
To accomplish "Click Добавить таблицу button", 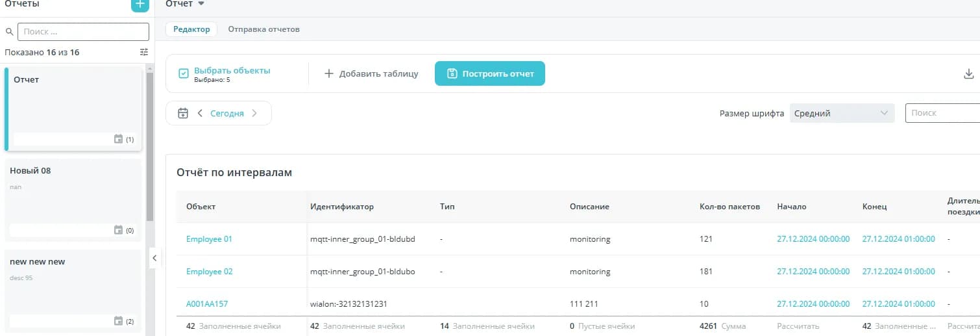I will point(371,74).
